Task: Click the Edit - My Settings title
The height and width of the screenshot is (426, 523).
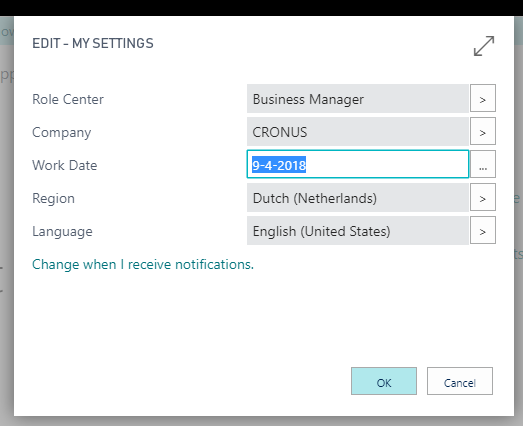Action: [93, 43]
